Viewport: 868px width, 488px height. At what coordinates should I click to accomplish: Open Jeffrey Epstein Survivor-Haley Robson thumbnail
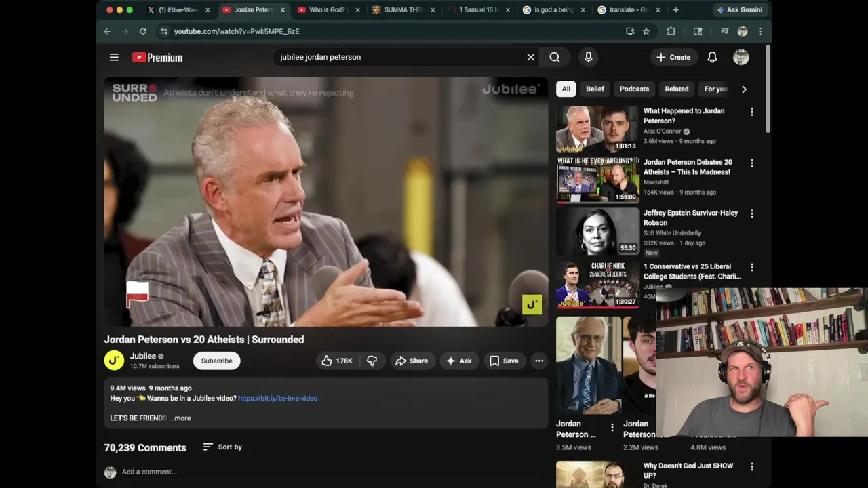(597, 231)
